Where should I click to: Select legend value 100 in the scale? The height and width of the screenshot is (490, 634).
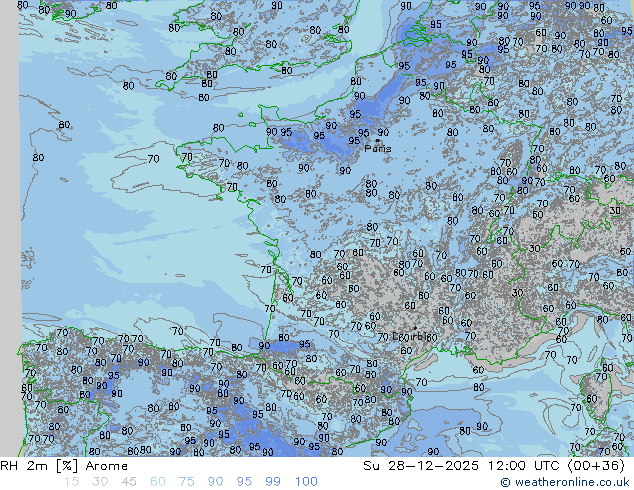(x=306, y=482)
